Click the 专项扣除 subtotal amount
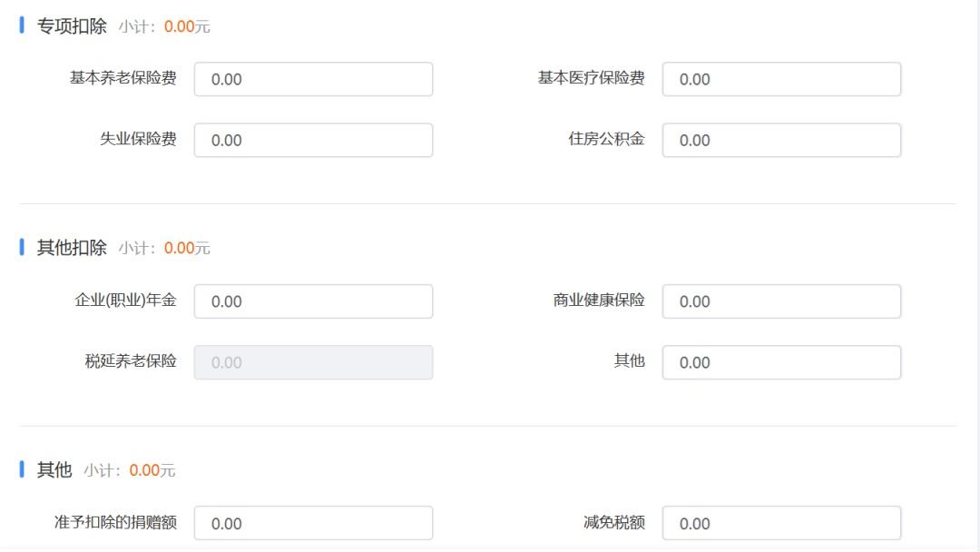Screen dimensions: 980x552 (x=180, y=26)
